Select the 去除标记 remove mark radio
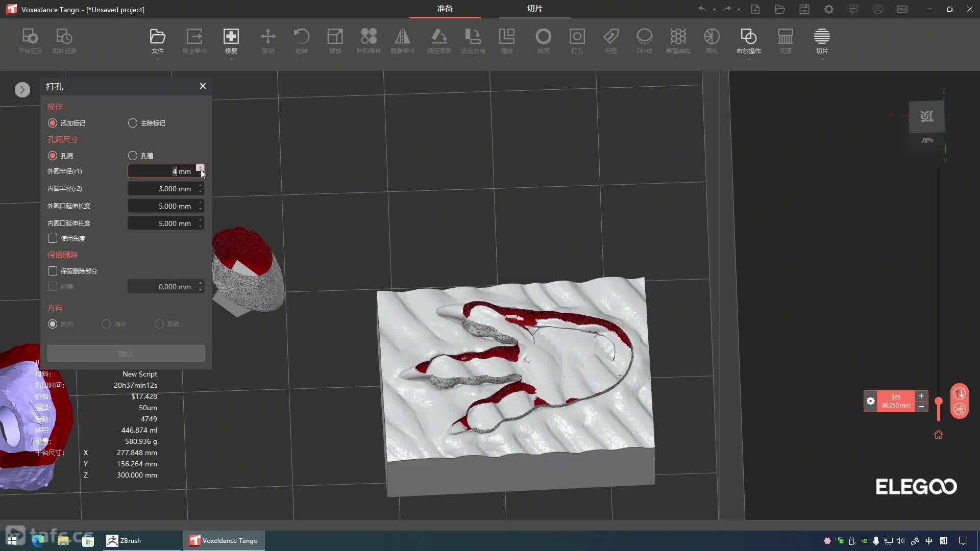 [x=133, y=123]
